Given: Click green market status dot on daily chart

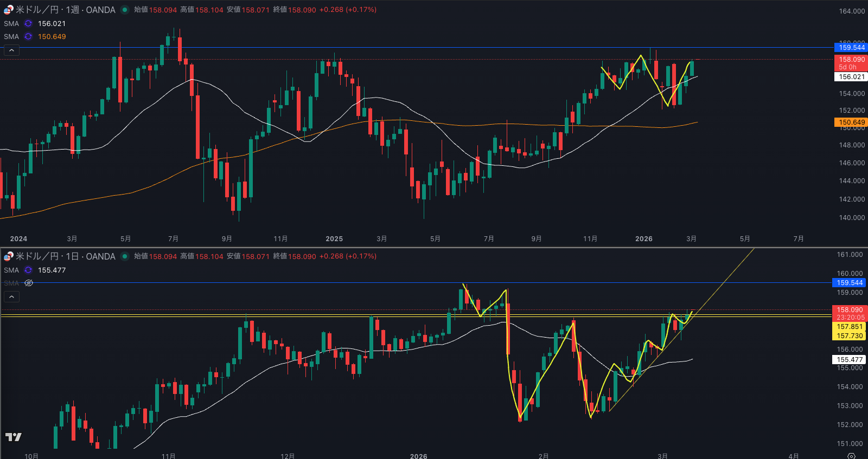Looking at the screenshot, I should pyautogui.click(x=125, y=256).
